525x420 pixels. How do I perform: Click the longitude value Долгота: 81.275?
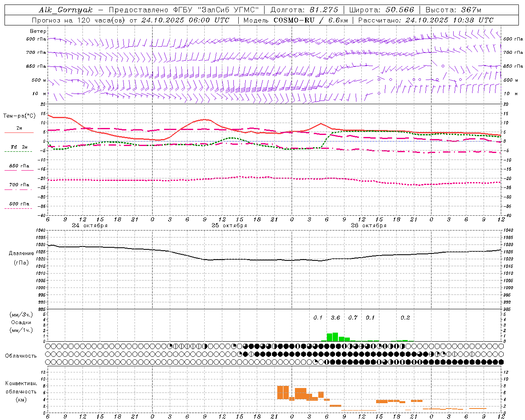pyautogui.click(x=304, y=10)
